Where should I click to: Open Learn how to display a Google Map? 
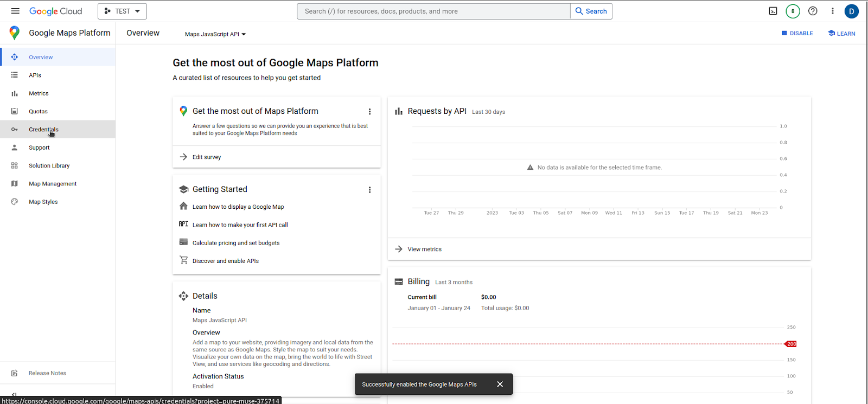pyautogui.click(x=238, y=207)
